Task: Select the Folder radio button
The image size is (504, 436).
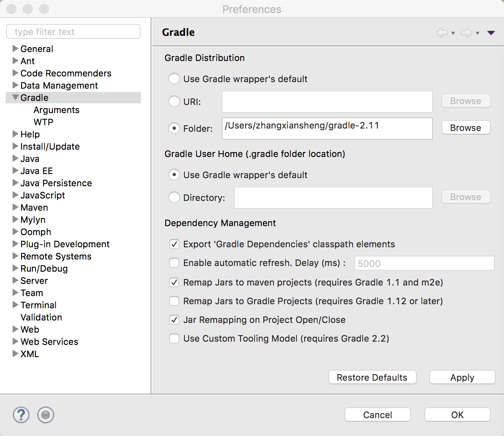Action: [174, 128]
